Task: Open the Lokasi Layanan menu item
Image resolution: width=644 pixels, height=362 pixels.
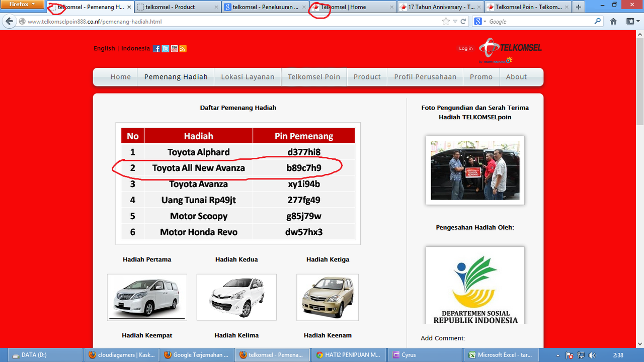Action: (x=248, y=77)
